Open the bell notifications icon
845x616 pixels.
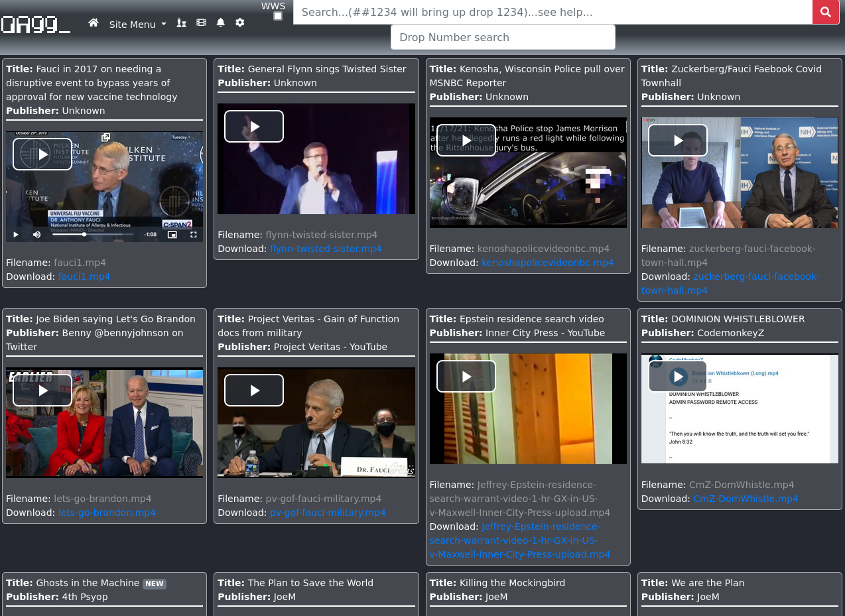click(221, 23)
